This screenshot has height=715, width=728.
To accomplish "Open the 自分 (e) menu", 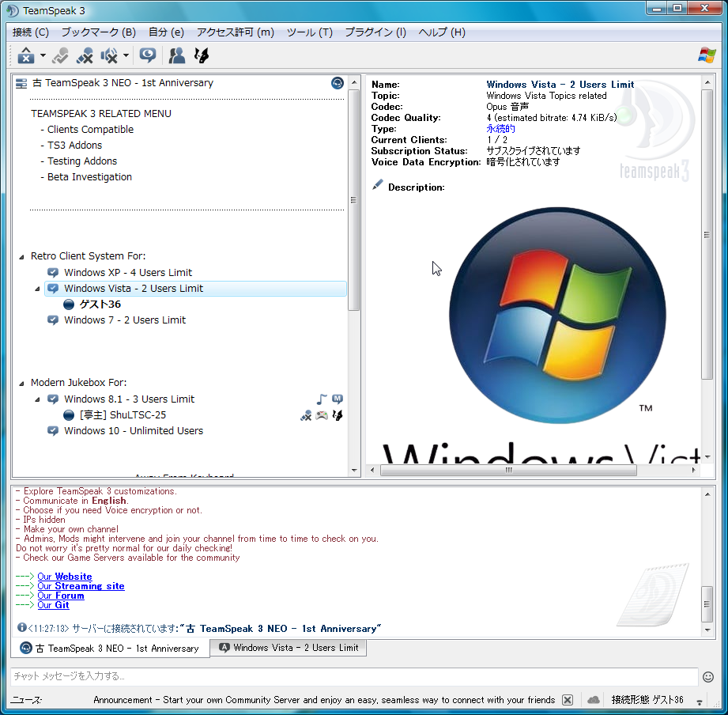I will click(166, 32).
